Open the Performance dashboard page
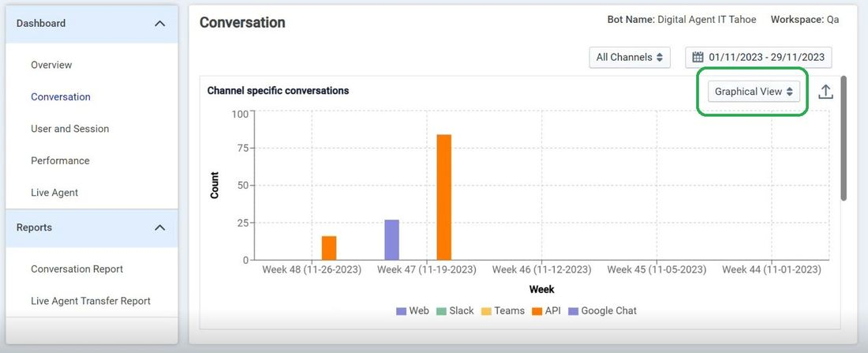 pyautogui.click(x=60, y=161)
